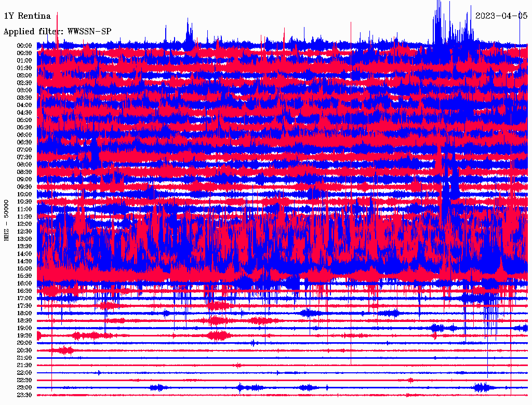Select the 08:00 time label

[24, 165]
